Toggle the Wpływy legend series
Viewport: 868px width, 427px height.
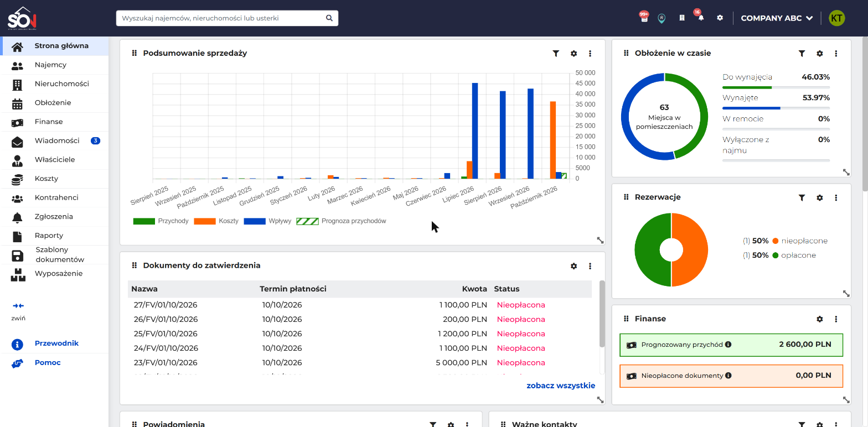pyautogui.click(x=267, y=221)
